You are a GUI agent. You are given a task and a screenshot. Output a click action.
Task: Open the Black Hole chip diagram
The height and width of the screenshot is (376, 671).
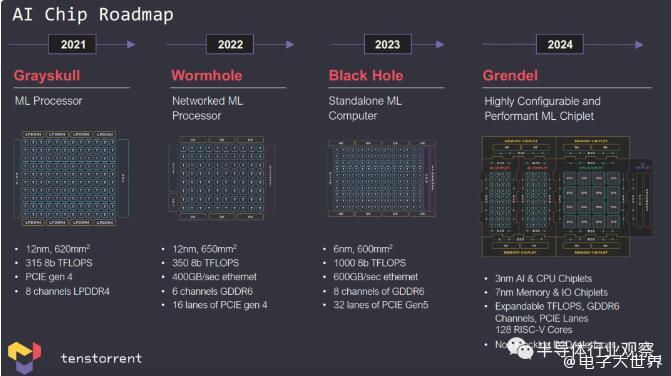(x=382, y=178)
